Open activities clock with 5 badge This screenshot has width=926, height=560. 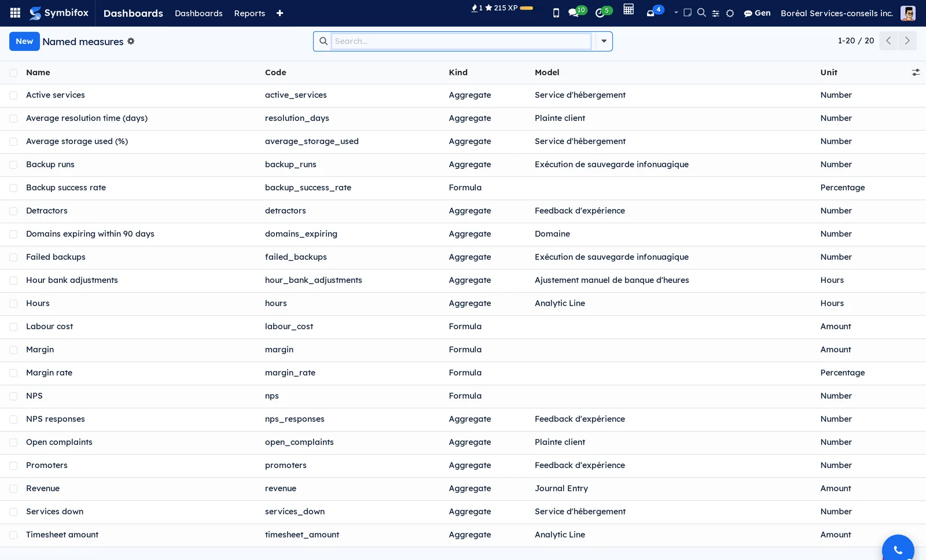pos(603,12)
